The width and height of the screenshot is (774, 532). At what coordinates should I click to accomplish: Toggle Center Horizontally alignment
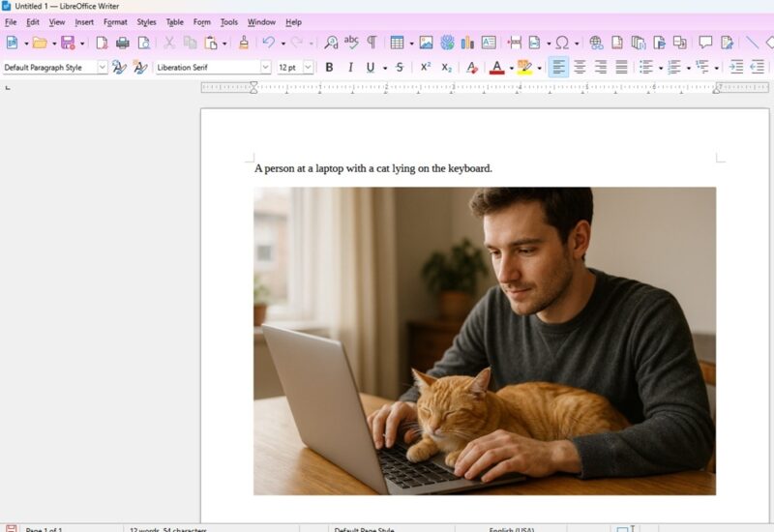click(x=580, y=68)
